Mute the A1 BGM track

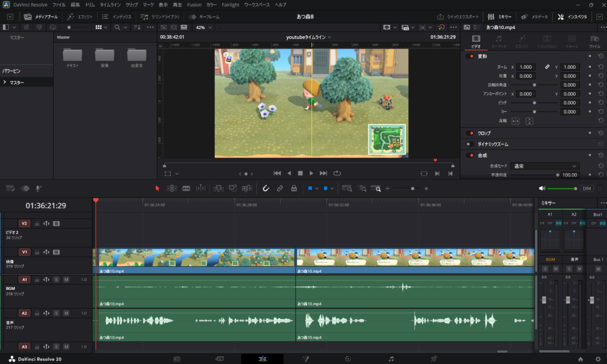66,279
